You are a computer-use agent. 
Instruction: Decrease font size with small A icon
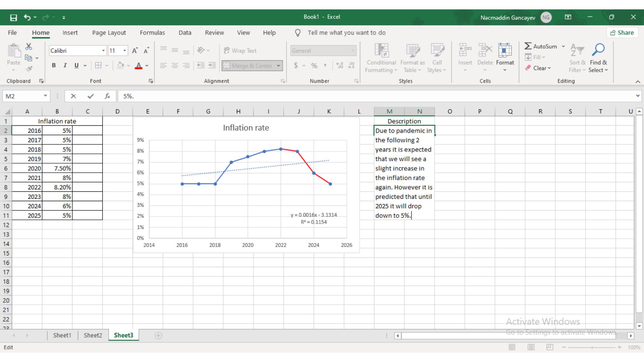click(146, 51)
